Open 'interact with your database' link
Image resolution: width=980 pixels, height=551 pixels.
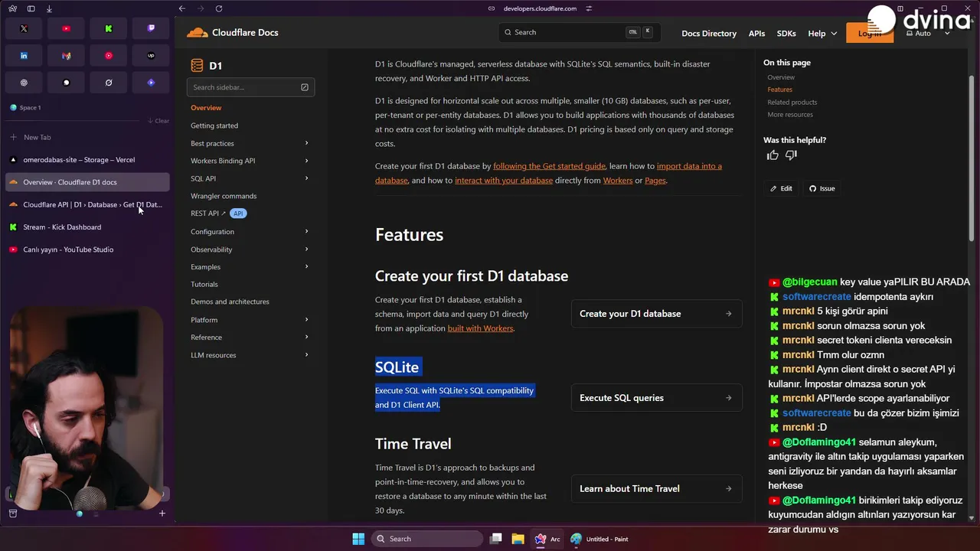click(x=504, y=181)
